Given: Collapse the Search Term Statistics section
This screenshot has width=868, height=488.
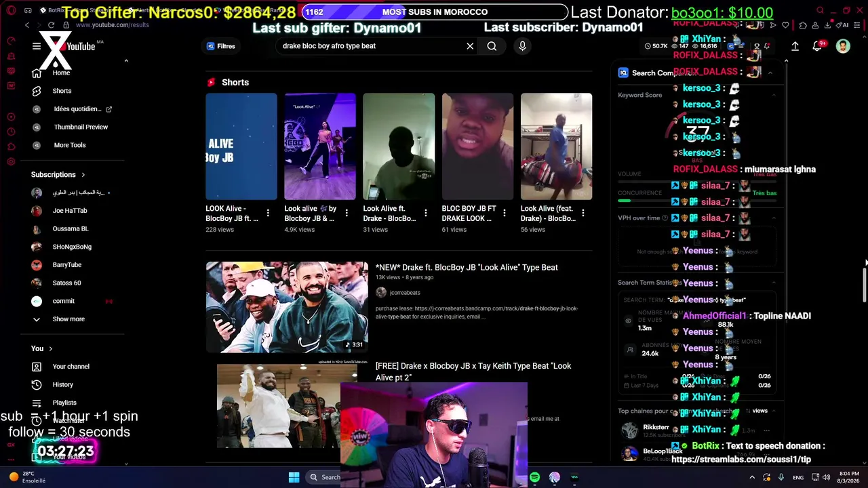Looking at the screenshot, I should coord(774,283).
